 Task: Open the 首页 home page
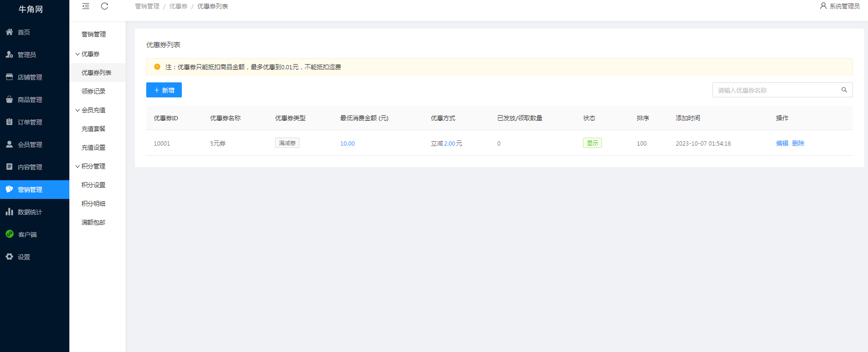24,32
